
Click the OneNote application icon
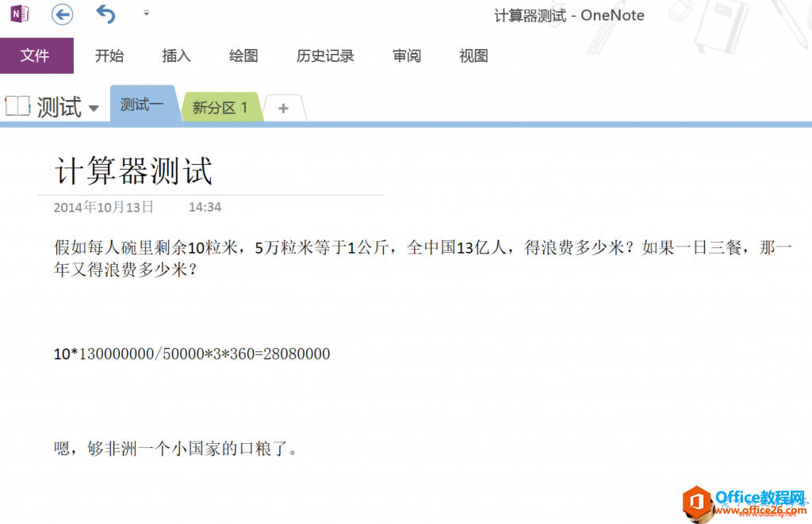(20, 14)
